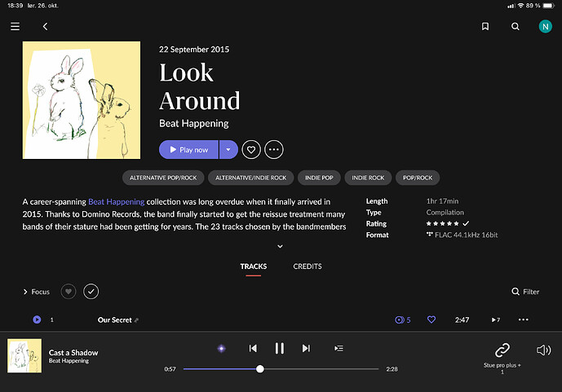Click the five-star album rating
The image size is (562, 392).
(442, 224)
